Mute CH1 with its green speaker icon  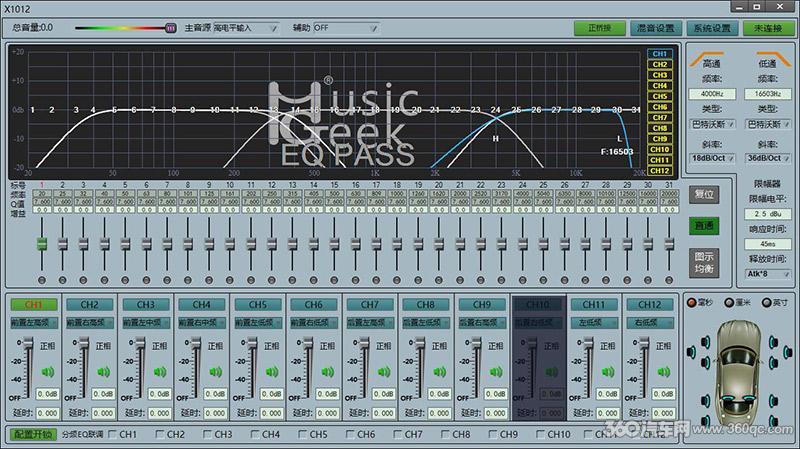tap(47, 372)
